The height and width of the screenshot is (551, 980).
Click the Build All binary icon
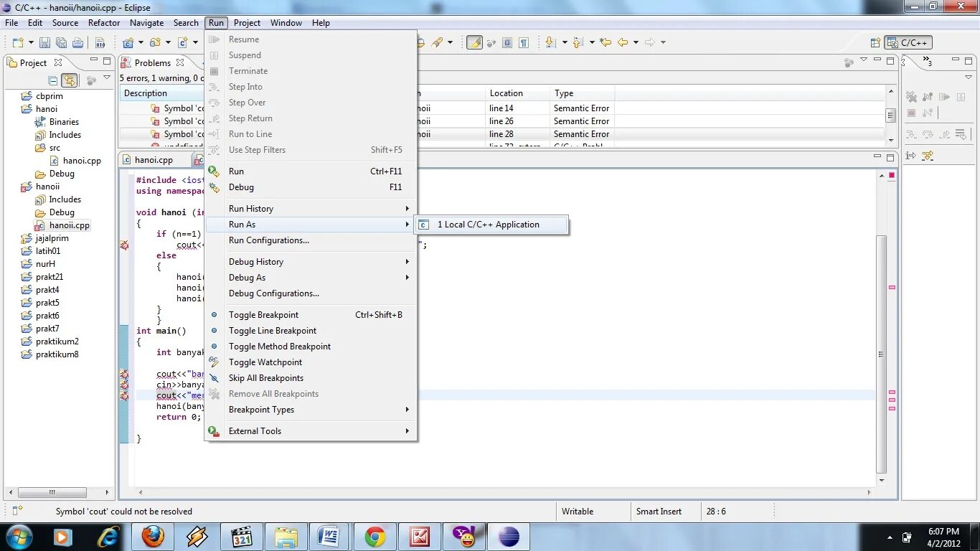100,42
